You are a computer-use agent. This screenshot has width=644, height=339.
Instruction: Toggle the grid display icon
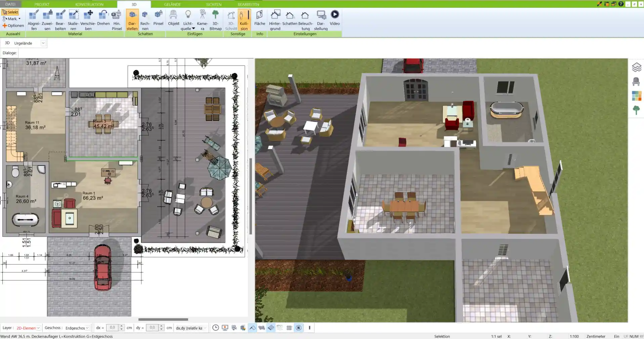tap(289, 328)
